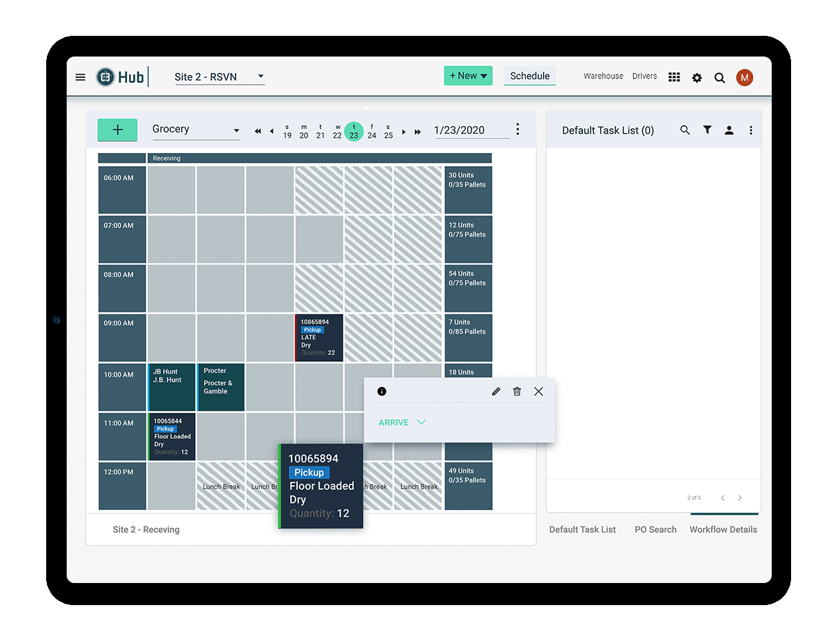840x643 pixels.
Task: Select day 22 in the date strip
Action: tap(338, 132)
